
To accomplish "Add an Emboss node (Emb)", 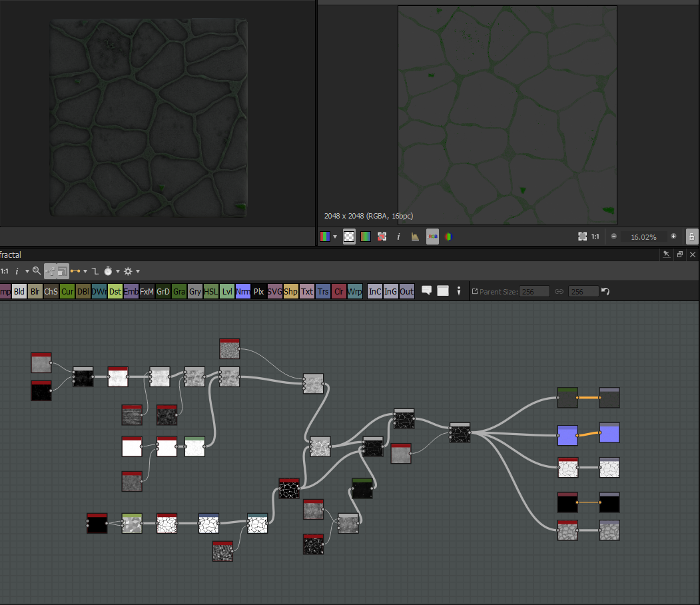I will 131,292.
